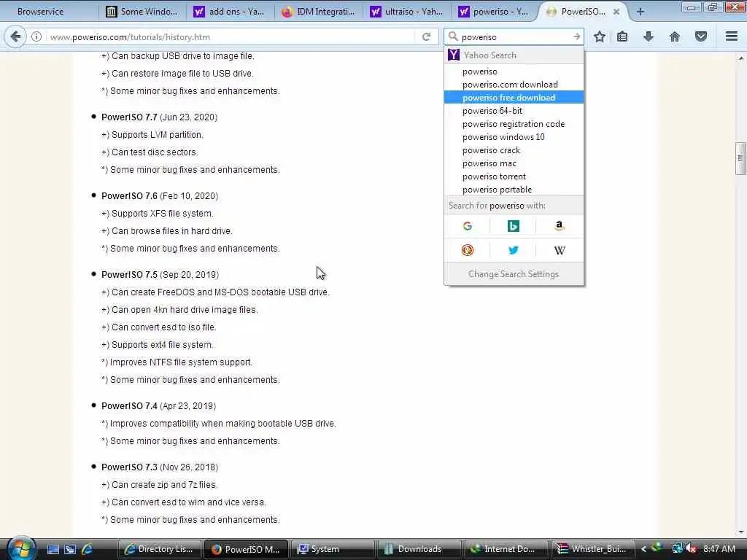Click 'PowerISO 7.3' heading text

(129, 467)
